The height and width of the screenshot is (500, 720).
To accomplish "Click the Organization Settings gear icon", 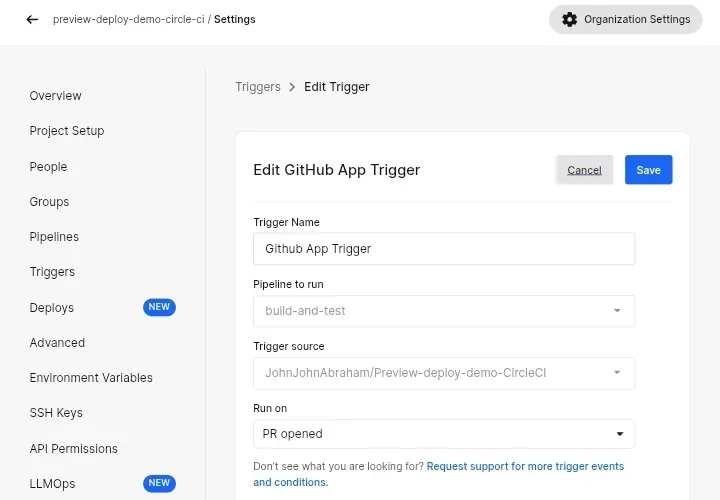I will pos(569,19).
